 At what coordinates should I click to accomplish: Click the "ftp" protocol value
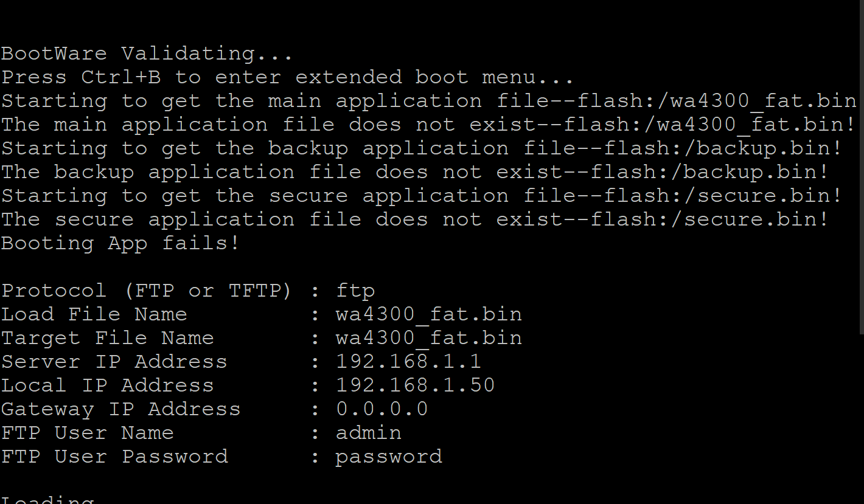pyautogui.click(x=355, y=291)
